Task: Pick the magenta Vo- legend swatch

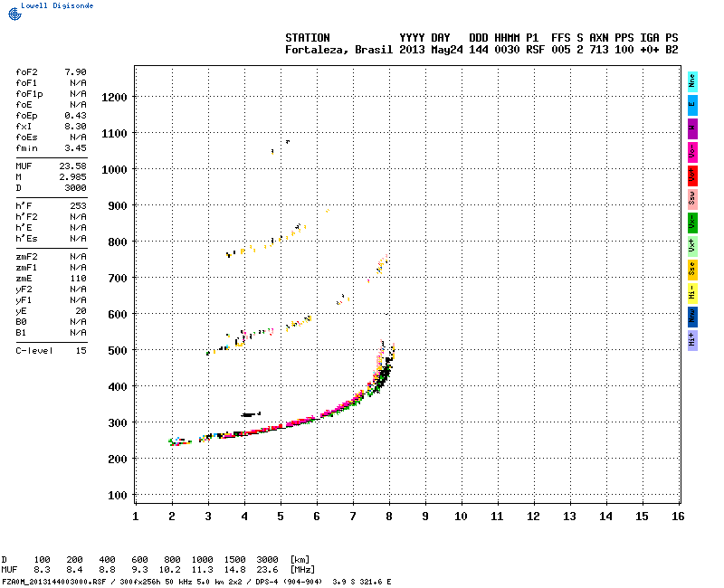Action: pos(692,152)
